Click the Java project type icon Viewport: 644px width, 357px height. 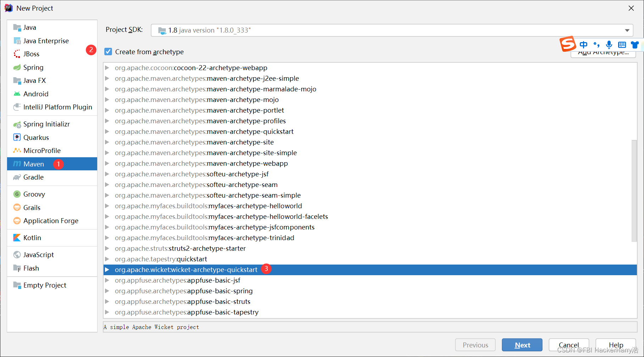[x=17, y=28]
